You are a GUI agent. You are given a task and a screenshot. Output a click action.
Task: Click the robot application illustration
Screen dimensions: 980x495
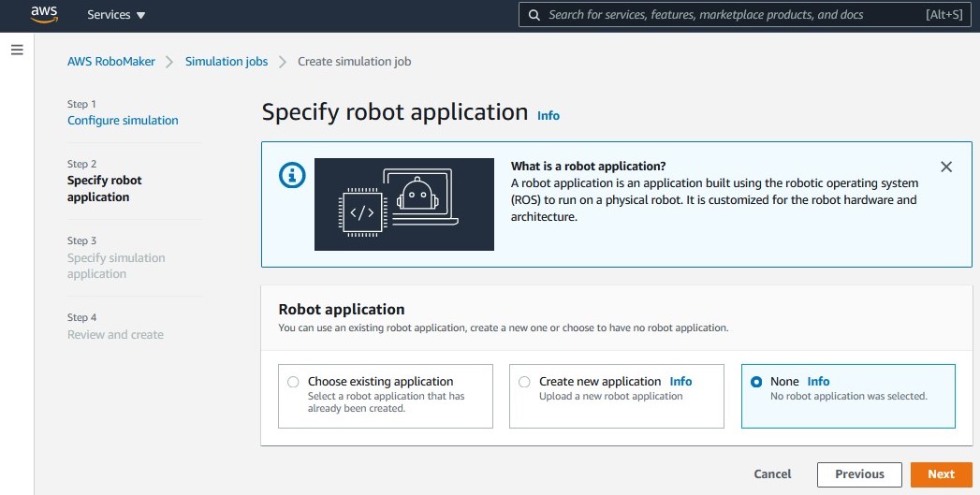click(404, 204)
